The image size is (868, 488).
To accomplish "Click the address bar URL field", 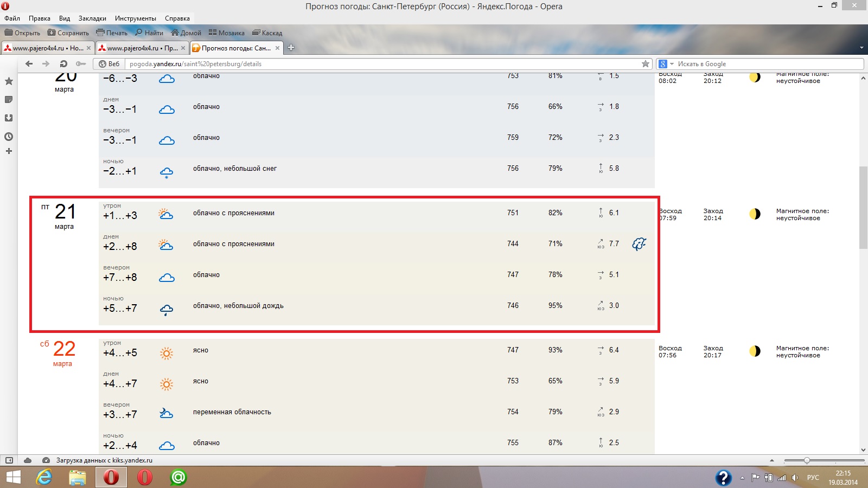I will (x=380, y=64).
